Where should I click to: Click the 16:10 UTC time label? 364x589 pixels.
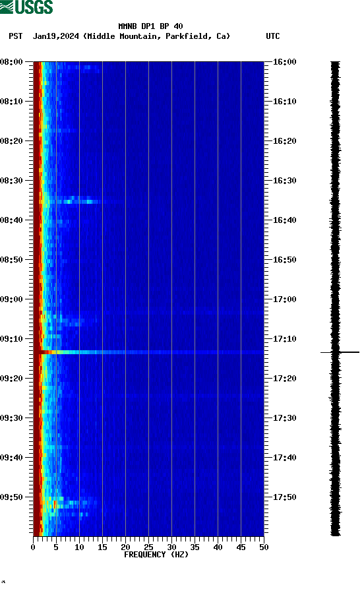284,102
